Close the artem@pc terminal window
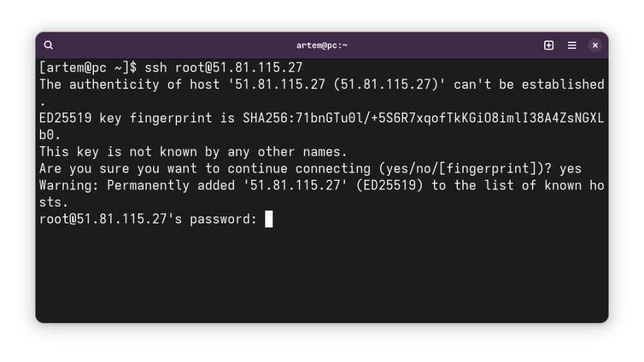Viewport: 644px width, 362px height. click(594, 45)
